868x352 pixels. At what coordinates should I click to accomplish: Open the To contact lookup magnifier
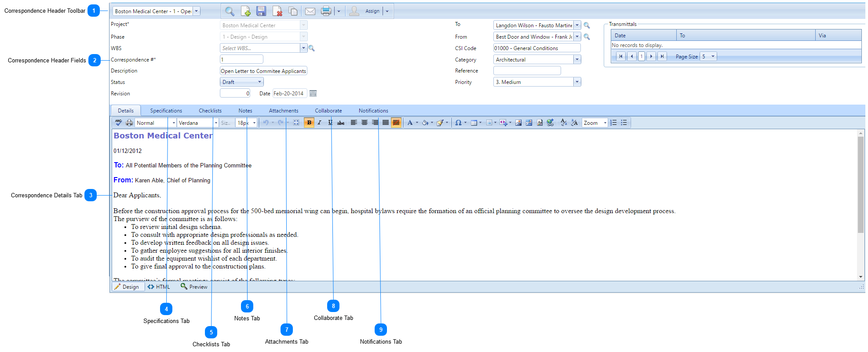pos(587,25)
